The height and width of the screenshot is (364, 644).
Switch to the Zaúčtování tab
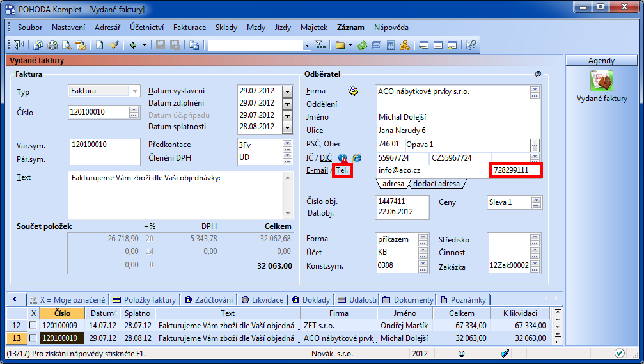click(x=209, y=300)
